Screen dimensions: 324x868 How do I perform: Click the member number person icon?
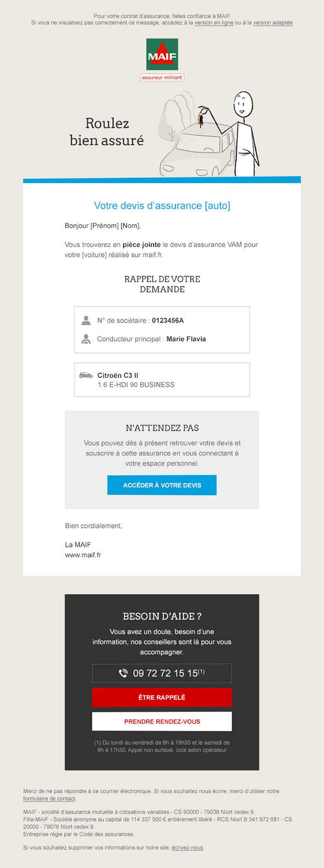click(86, 320)
